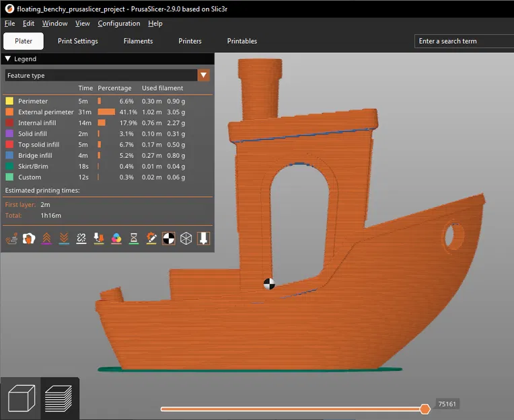
Task: Open the Printables tab
Action: [x=242, y=41]
